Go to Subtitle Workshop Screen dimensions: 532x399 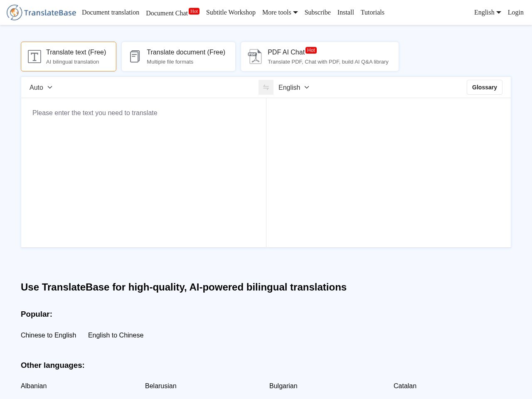tap(231, 12)
